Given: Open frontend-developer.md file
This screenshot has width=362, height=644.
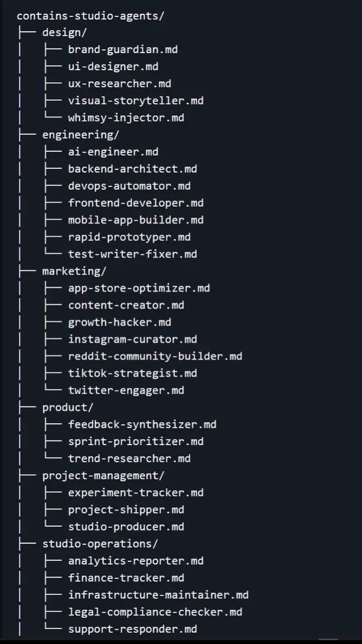Looking at the screenshot, I should click(x=135, y=203).
